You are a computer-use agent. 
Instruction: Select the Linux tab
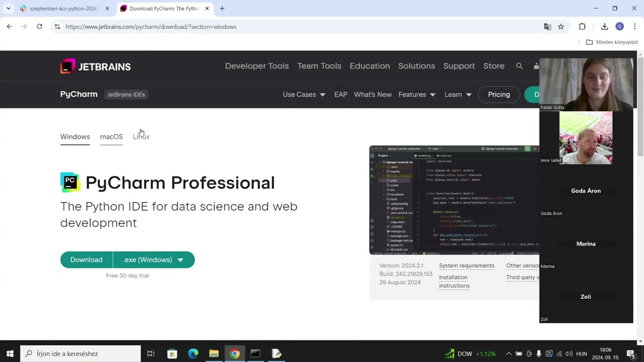[x=141, y=137]
